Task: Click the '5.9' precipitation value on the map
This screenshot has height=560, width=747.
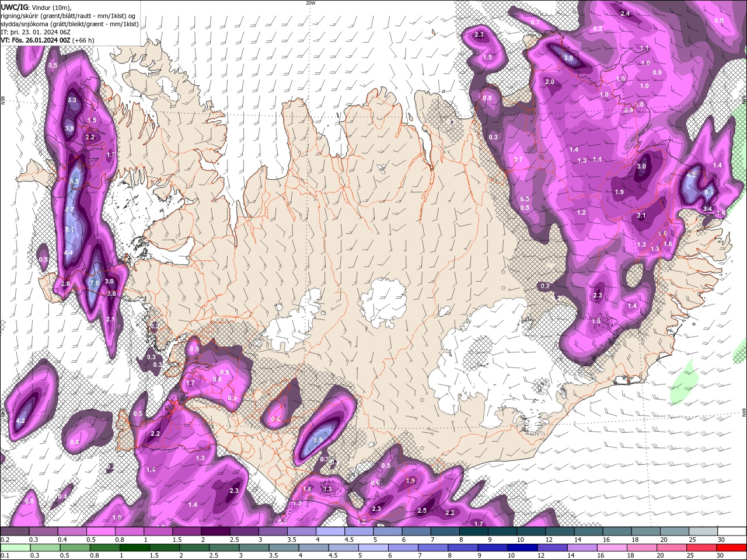Action: click(318, 440)
